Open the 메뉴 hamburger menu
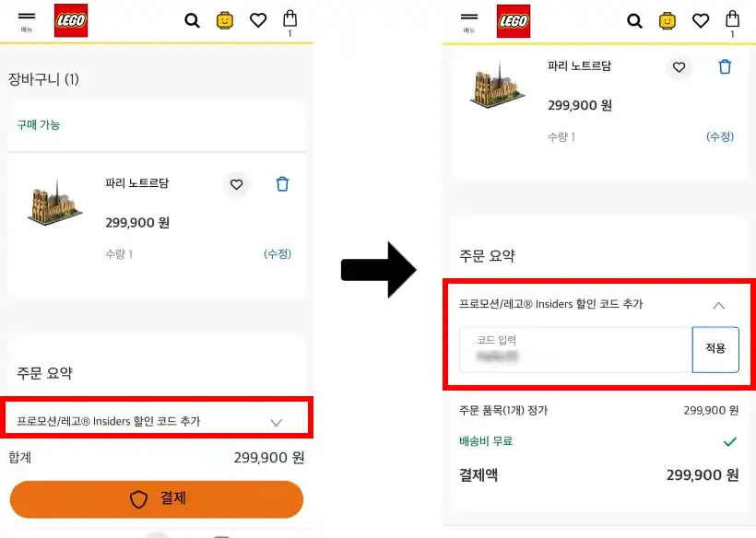This screenshot has width=756, height=538. (26, 19)
